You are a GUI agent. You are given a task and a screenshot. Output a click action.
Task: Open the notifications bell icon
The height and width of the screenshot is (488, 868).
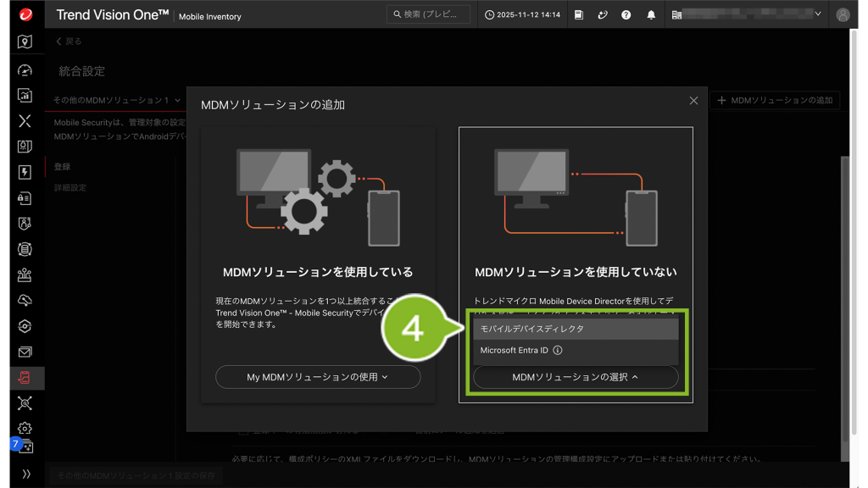tap(651, 14)
